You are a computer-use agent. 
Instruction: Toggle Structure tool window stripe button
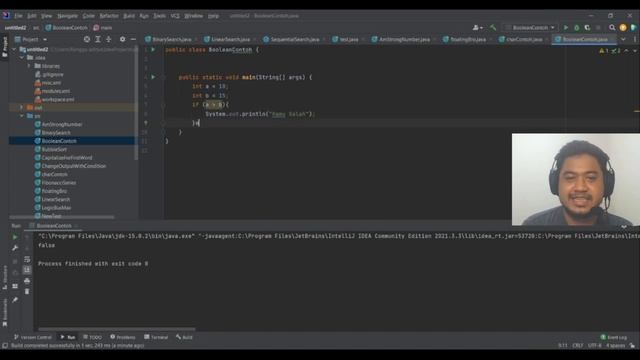tap(5, 278)
